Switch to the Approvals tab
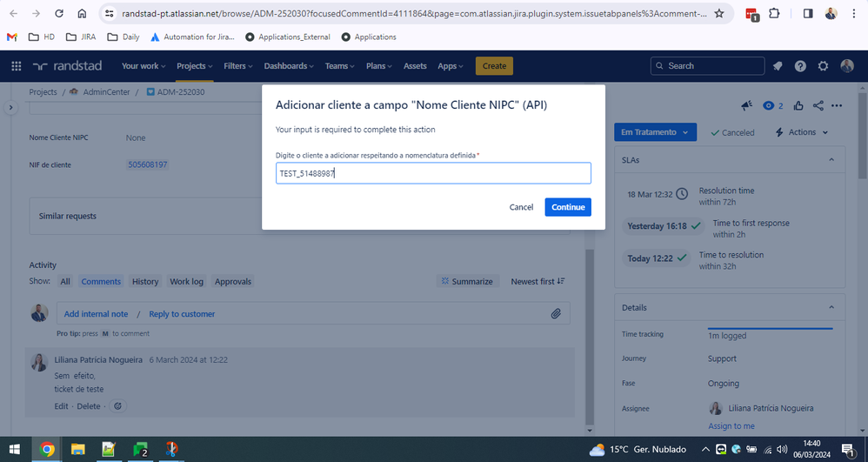 pos(233,281)
